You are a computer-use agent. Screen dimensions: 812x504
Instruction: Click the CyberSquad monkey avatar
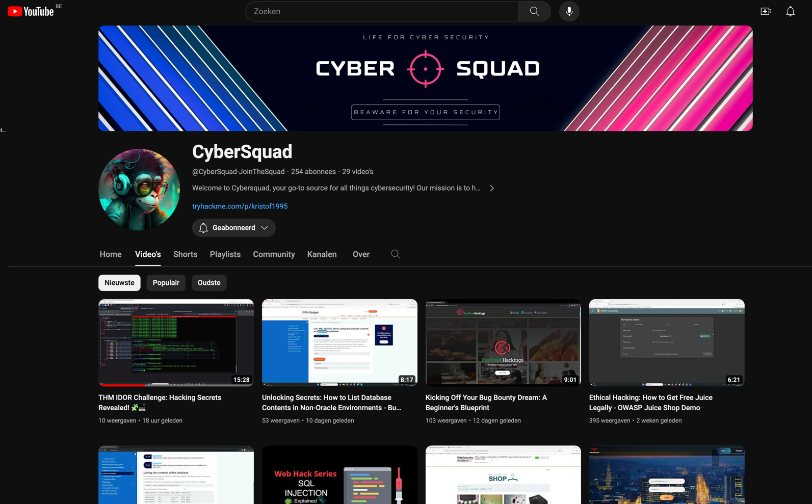click(139, 190)
